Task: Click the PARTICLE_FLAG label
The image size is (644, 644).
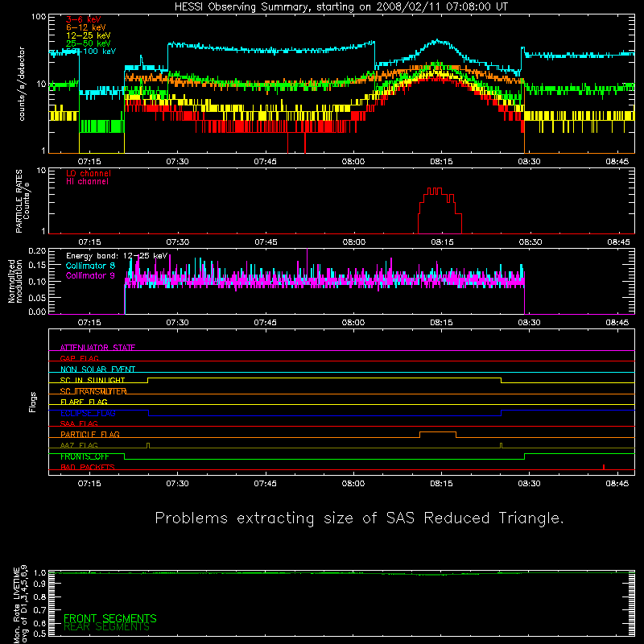Action: click(x=90, y=434)
